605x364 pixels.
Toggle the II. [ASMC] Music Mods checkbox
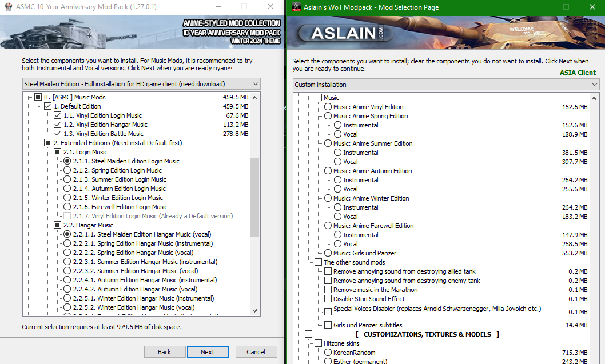click(38, 97)
